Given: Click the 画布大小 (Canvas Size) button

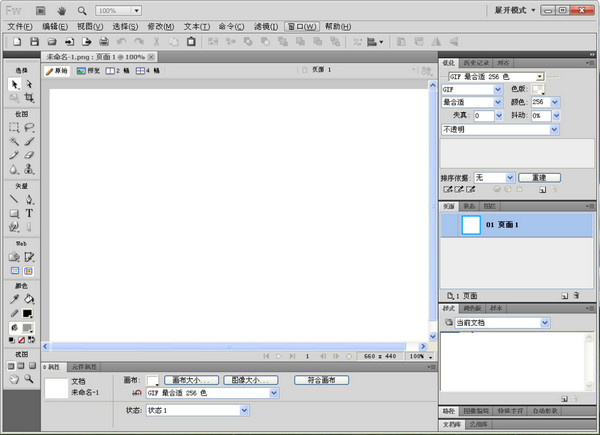Looking at the screenshot, I should tap(191, 381).
